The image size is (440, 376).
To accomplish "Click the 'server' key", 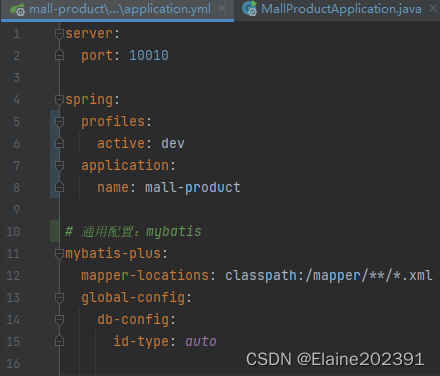I will (89, 33).
